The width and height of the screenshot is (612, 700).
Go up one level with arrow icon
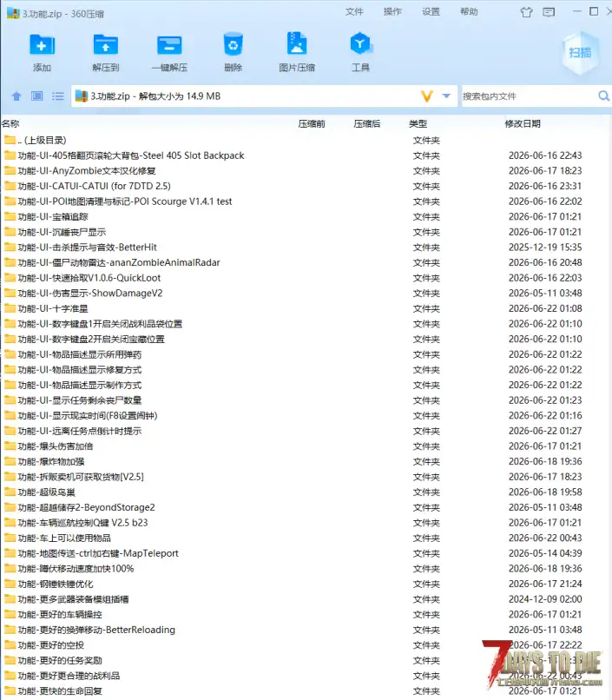tap(16, 96)
